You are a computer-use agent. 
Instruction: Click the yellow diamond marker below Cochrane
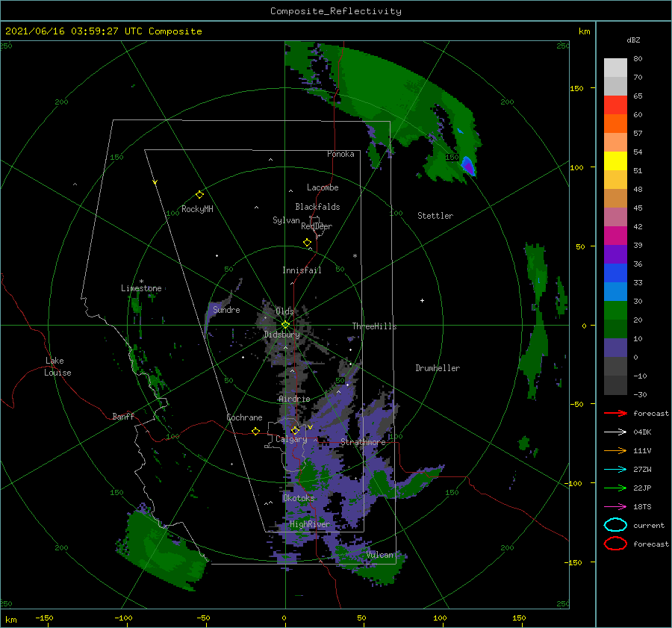tap(256, 432)
